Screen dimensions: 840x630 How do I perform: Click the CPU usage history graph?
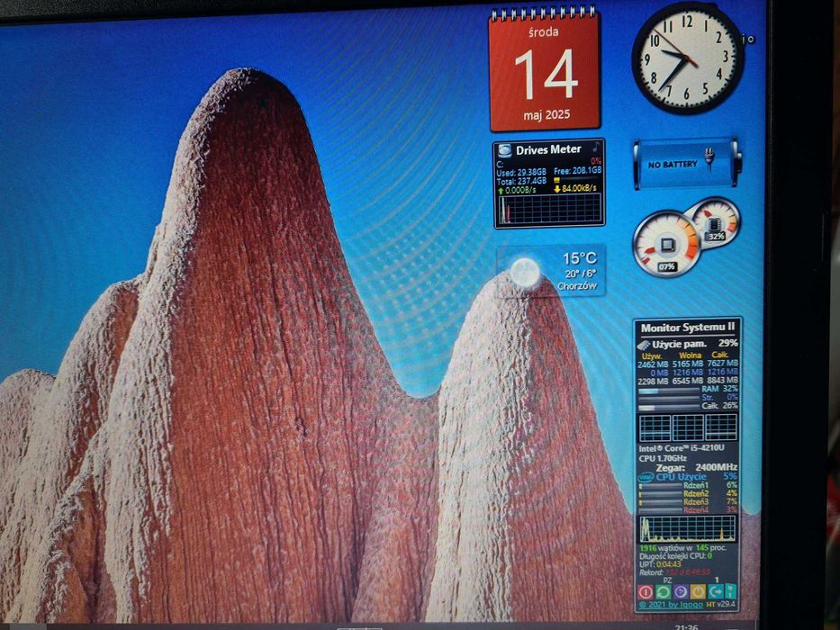click(687, 528)
